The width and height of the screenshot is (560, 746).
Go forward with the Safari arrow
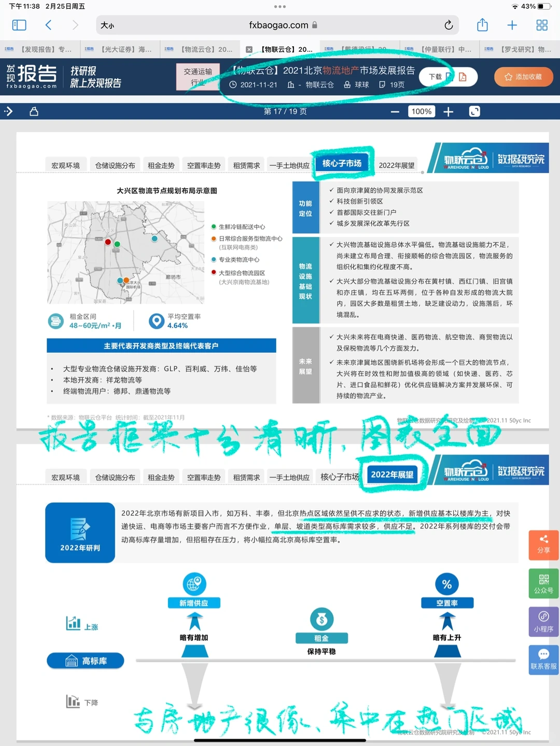pyautogui.click(x=75, y=25)
